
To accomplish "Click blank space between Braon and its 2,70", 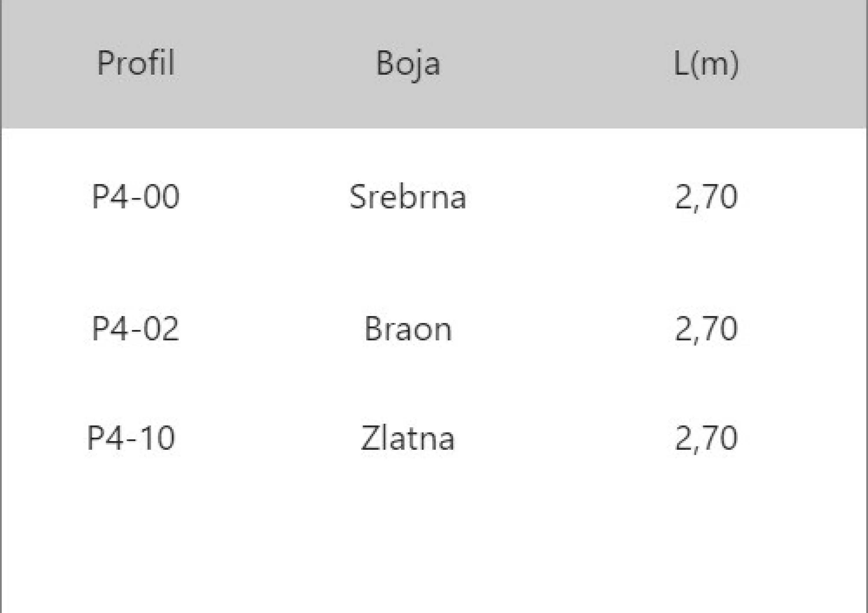I will pyautogui.click(x=563, y=328).
